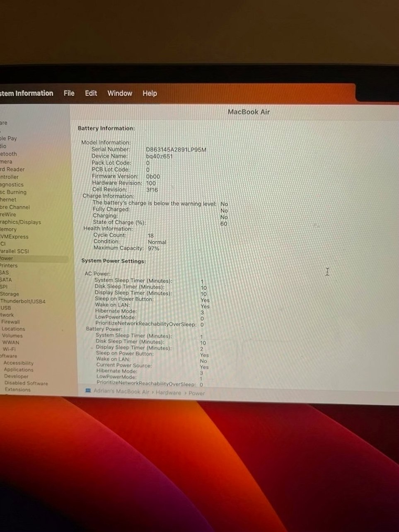
Task: Select Volumes in the sidebar
Action: click(x=12, y=336)
